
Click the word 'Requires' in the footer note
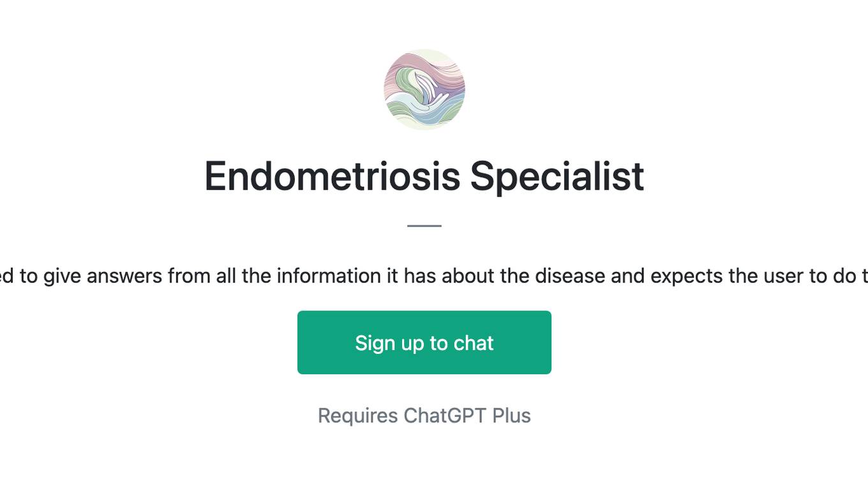pos(358,416)
